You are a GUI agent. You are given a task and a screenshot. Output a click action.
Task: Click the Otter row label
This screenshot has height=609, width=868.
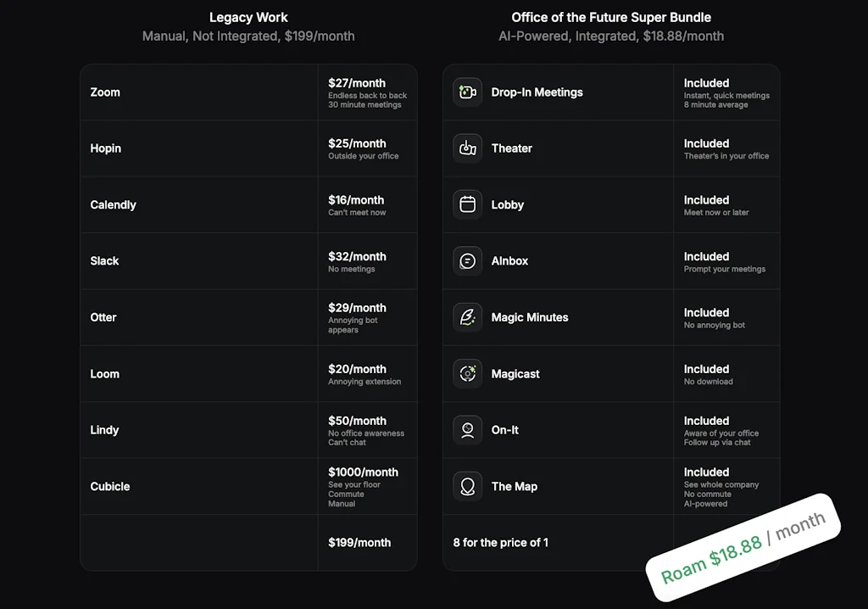[x=103, y=317]
